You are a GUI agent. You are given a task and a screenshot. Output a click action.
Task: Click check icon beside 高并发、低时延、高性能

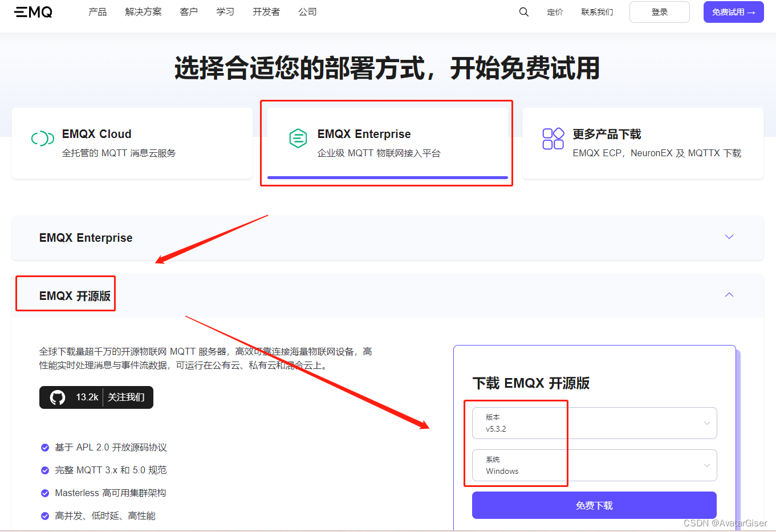pos(45,516)
